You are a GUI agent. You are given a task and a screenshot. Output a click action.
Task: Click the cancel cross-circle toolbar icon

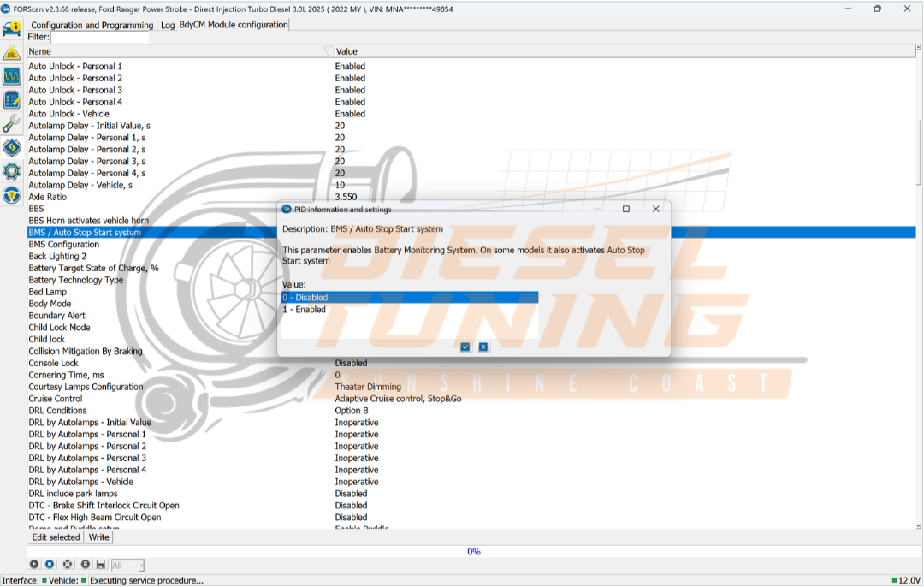click(68, 565)
